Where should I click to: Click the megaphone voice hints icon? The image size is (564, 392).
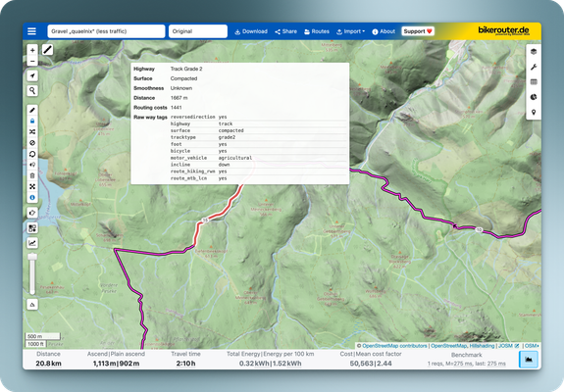click(32, 165)
